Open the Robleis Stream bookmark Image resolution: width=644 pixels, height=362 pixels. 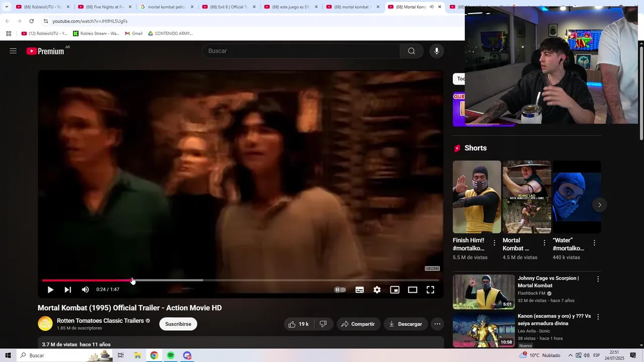point(96,34)
